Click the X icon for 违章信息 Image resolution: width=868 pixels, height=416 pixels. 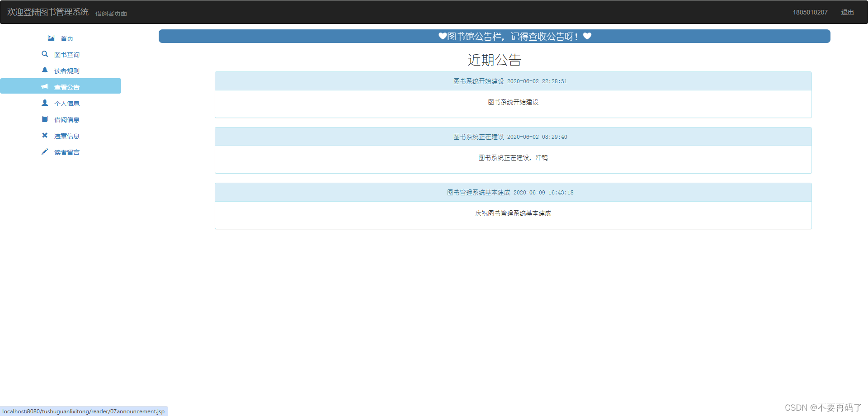point(45,135)
